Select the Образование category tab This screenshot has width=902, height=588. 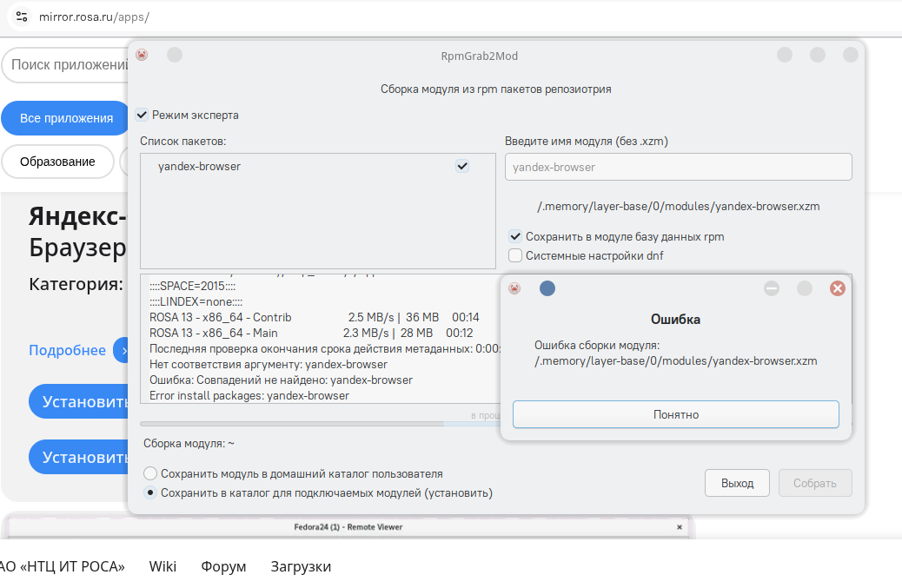click(57, 162)
